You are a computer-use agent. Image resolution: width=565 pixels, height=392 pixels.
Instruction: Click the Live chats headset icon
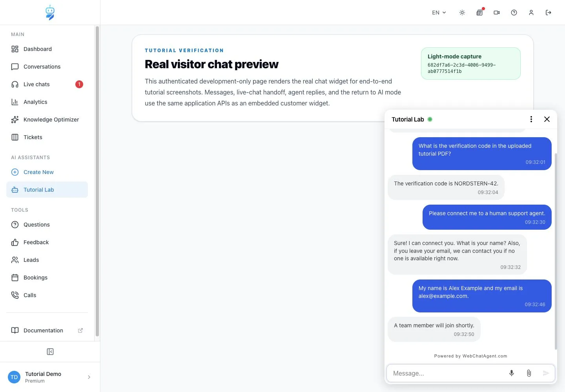point(15,84)
